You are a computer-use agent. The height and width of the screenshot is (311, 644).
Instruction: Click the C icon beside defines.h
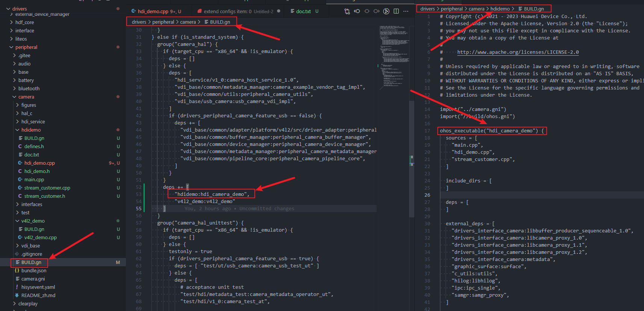coord(20,146)
